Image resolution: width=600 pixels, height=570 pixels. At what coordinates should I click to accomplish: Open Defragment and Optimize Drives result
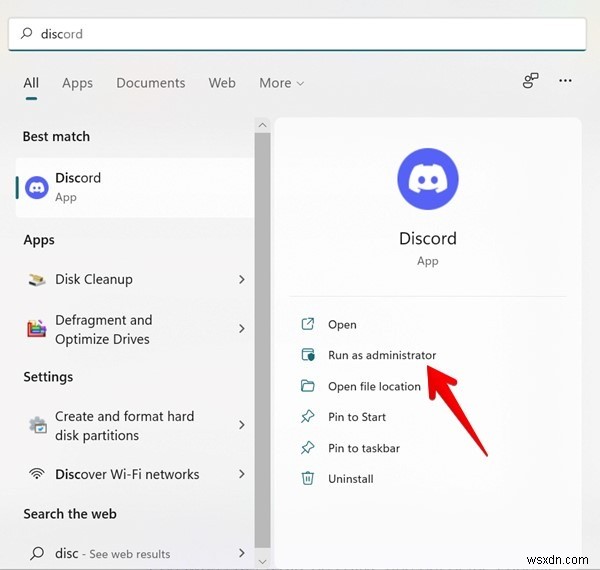(135, 329)
